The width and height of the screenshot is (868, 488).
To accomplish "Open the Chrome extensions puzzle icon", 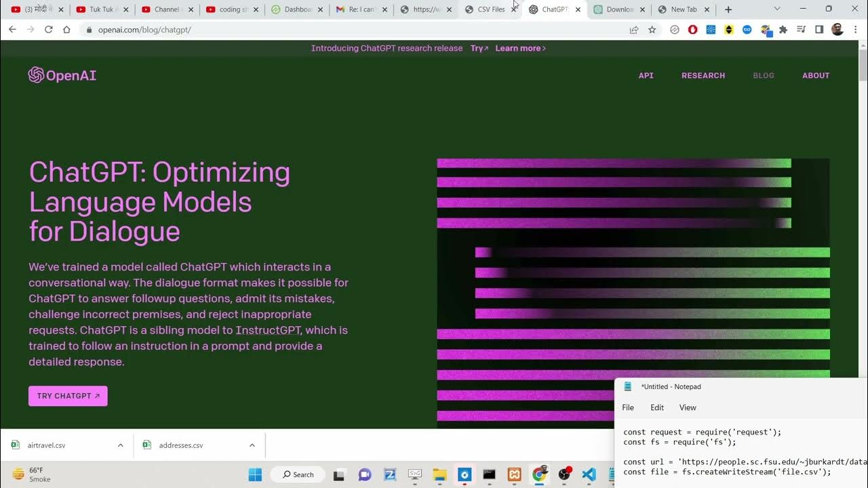I will click(x=783, y=30).
